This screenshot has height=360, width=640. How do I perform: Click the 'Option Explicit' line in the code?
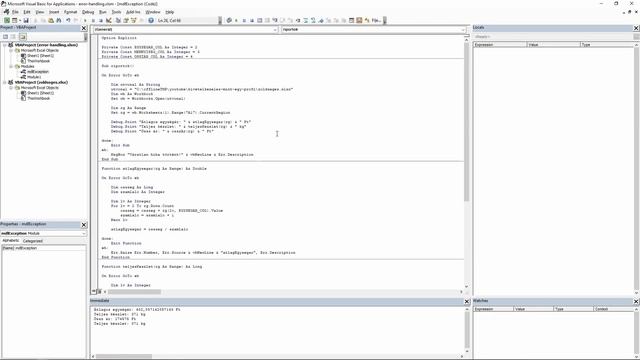119,38
